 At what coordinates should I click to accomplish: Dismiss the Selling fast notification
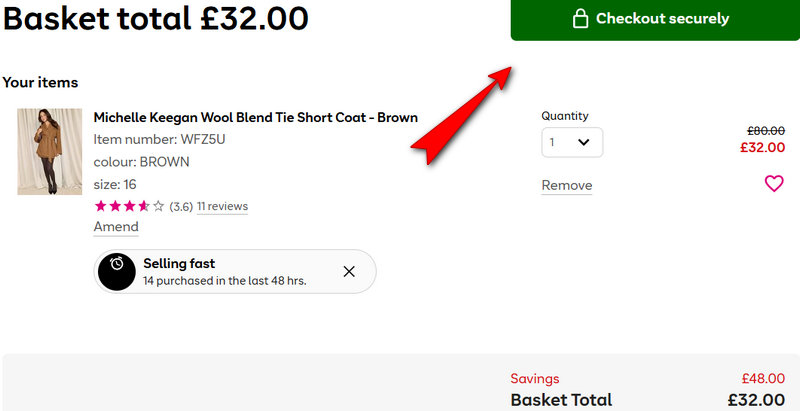pyautogui.click(x=349, y=271)
